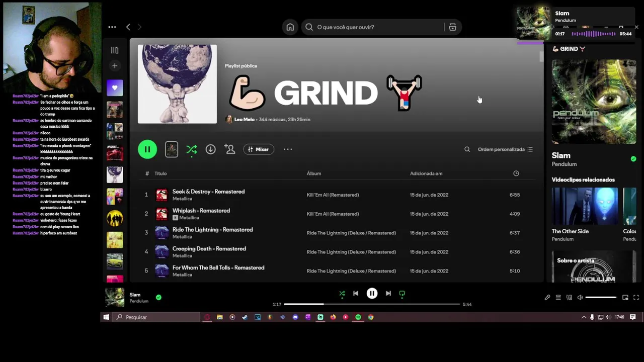The image size is (644, 362).
Task: Open the Ordem personalizada sort dropdown
Action: (x=505, y=149)
